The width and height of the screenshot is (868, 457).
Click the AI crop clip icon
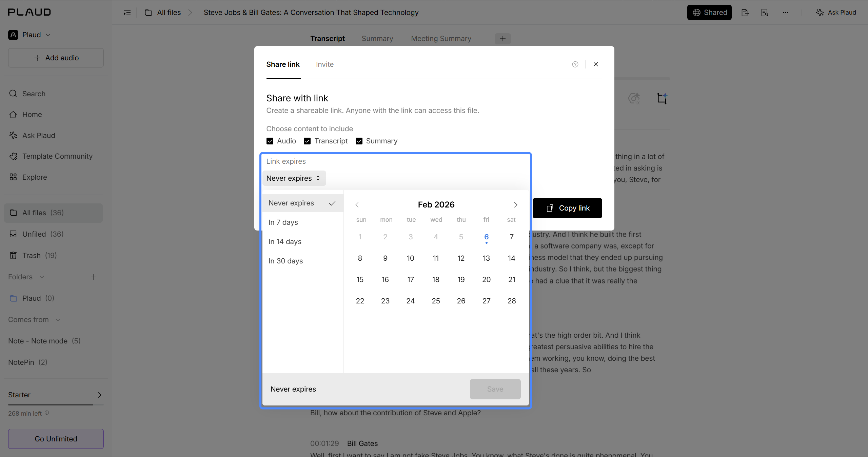point(662,99)
